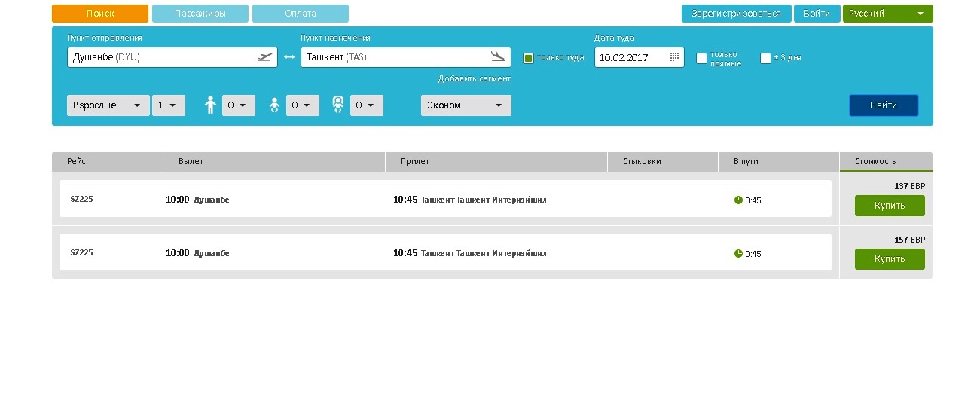The width and height of the screenshot is (980, 406).
Task: Enable the 'только прямые' direct flights checkbox
Action: (701, 58)
